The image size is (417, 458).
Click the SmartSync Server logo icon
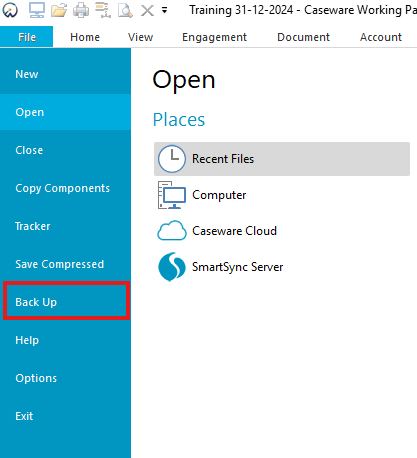(172, 267)
